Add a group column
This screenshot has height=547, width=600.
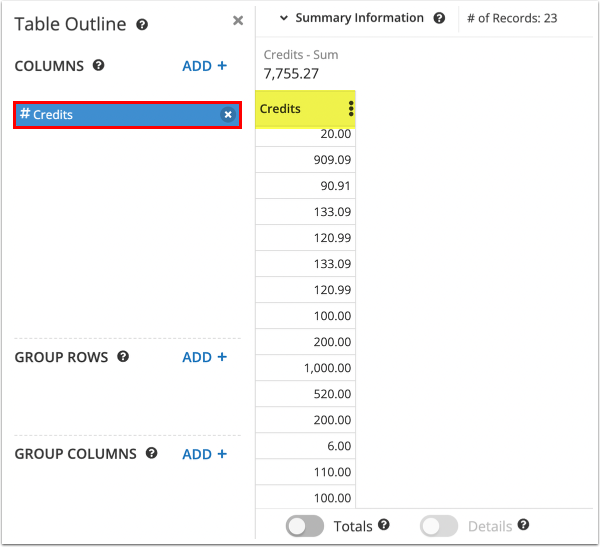[204, 454]
